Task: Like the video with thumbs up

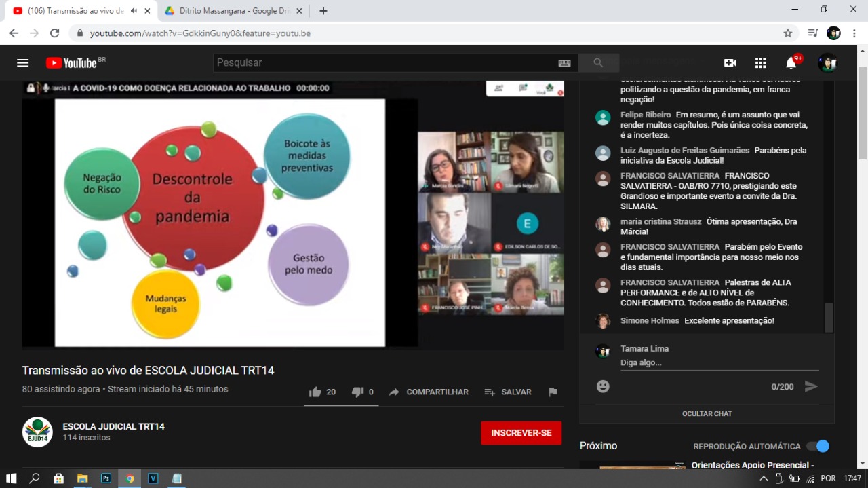Action: [x=315, y=392]
